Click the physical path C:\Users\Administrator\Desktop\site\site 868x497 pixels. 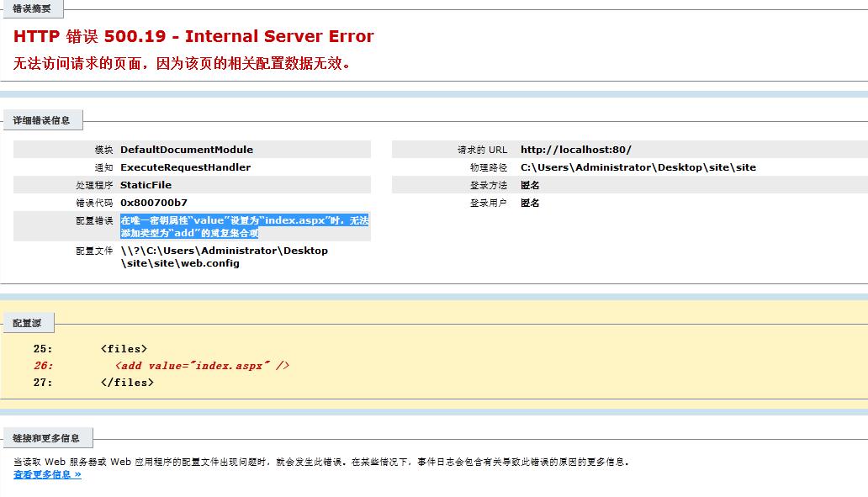pos(638,167)
